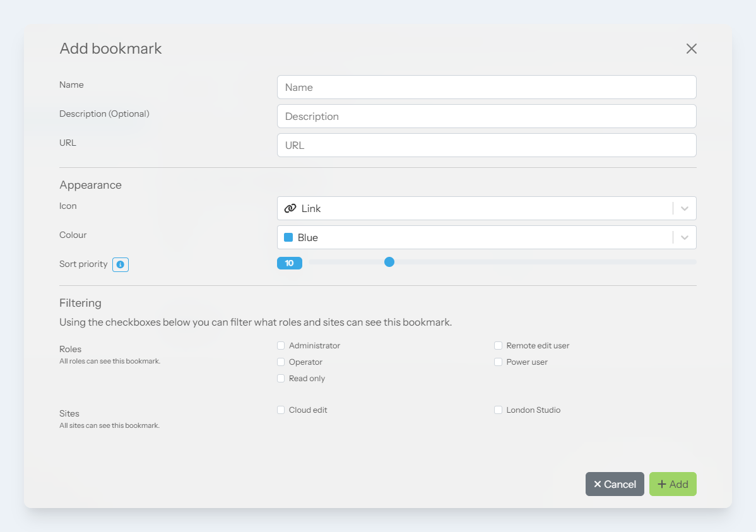Image resolution: width=756 pixels, height=532 pixels.
Task: Open the Colour selector showing Blue
Action: (x=473, y=237)
